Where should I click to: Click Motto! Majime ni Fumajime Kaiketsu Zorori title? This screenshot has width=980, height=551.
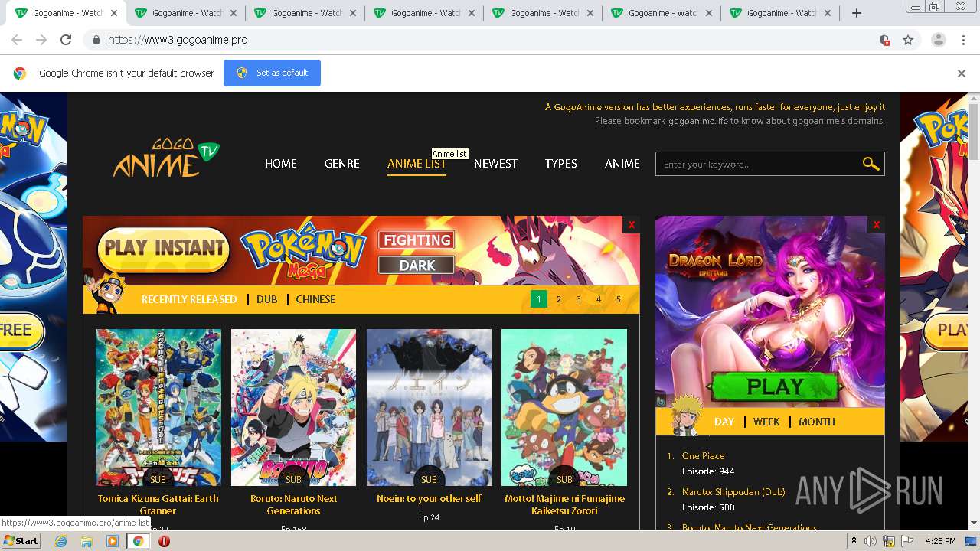(564, 504)
